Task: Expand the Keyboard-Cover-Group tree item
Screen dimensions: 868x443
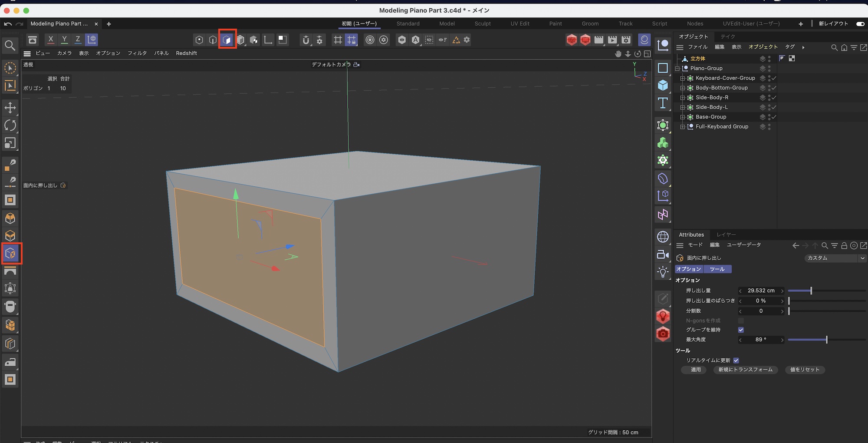Action: [682, 78]
